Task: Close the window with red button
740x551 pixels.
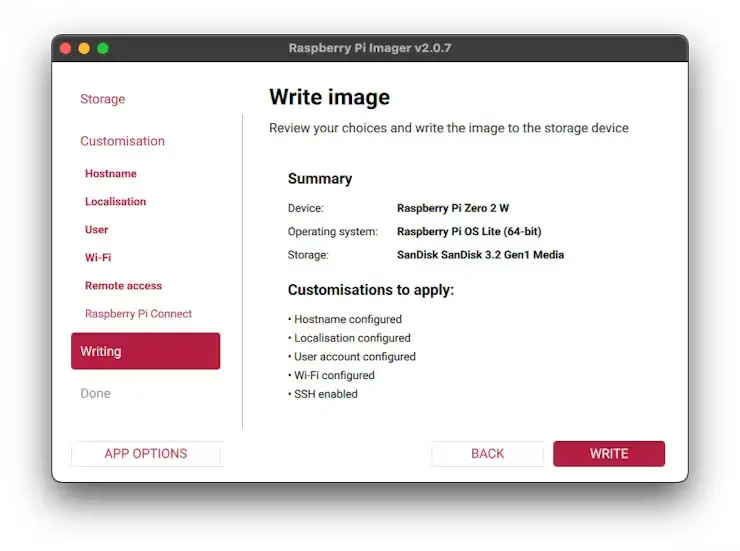Action: pos(66,48)
